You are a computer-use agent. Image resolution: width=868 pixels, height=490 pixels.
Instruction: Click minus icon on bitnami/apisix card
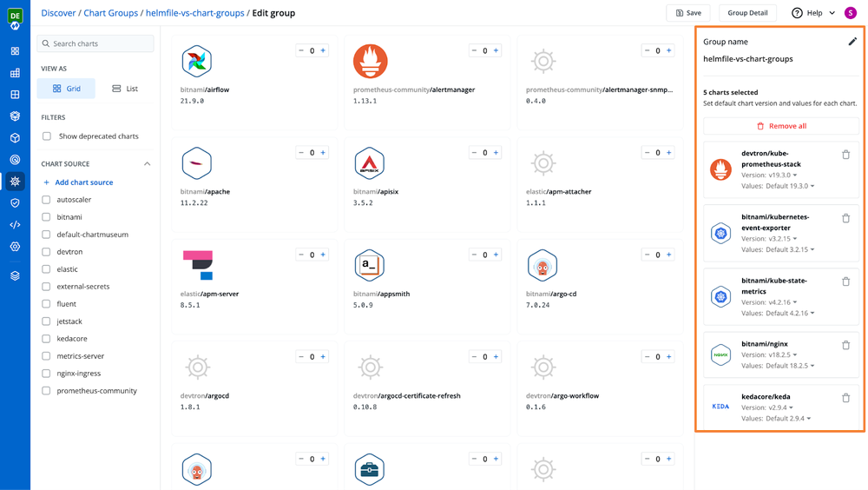pos(474,153)
